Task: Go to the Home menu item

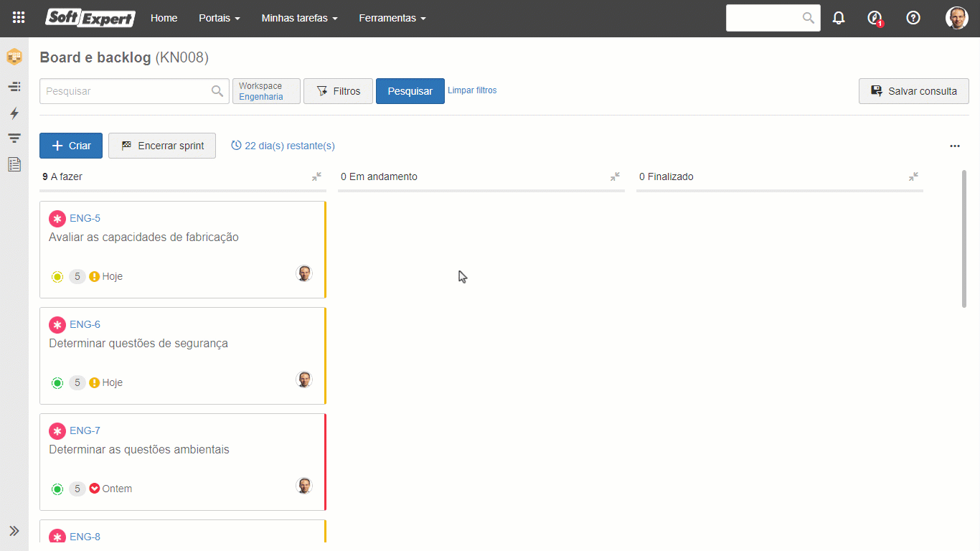Action: [x=164, y=18]
